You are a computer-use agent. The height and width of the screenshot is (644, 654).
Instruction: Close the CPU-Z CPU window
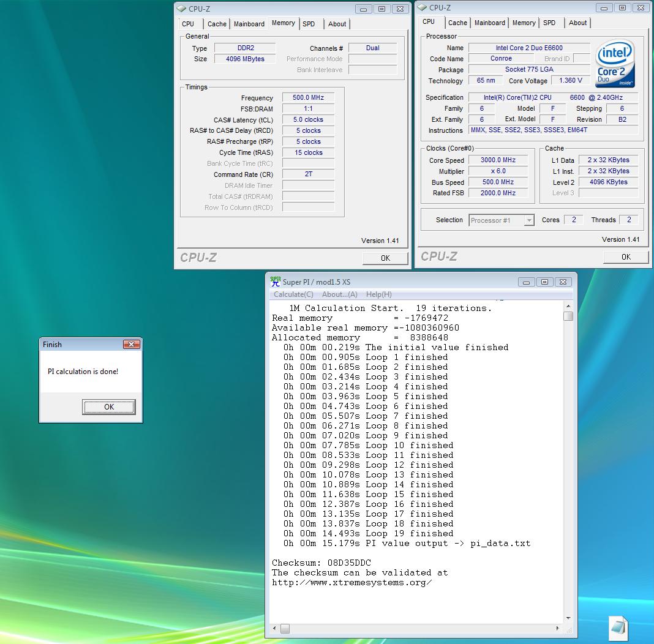coord(641,7)
